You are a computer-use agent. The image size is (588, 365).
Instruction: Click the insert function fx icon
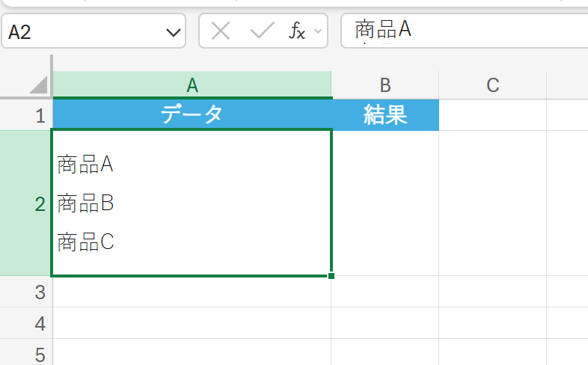tap(297, 31)
